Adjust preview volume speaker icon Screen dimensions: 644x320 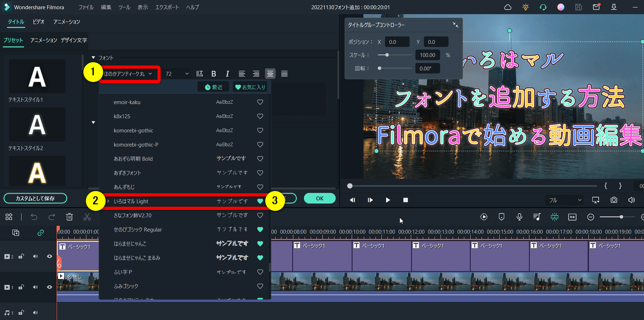coord(632,200)
